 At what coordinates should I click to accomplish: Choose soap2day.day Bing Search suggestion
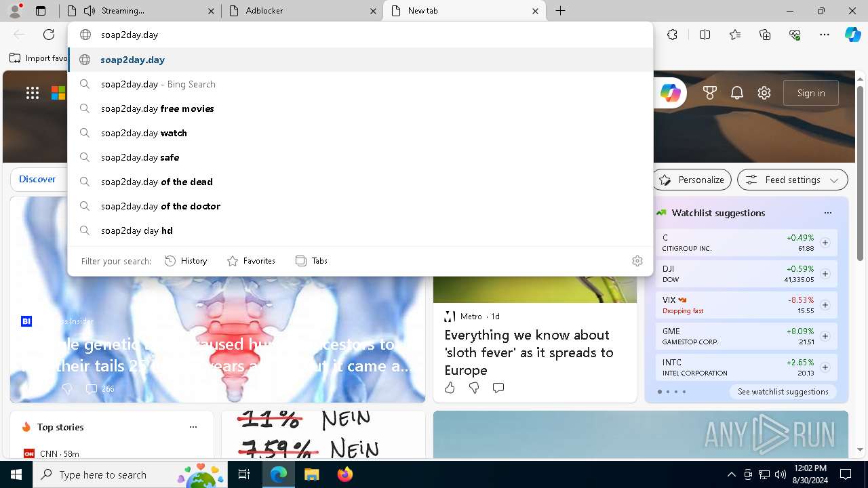pos(360,84)
